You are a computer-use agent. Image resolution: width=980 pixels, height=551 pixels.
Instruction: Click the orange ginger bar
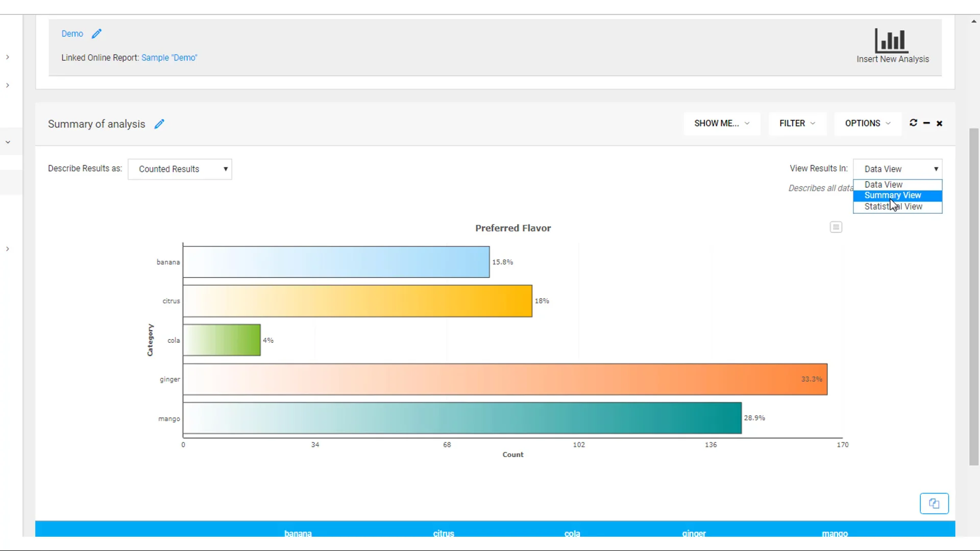click(x=505, y=379)
